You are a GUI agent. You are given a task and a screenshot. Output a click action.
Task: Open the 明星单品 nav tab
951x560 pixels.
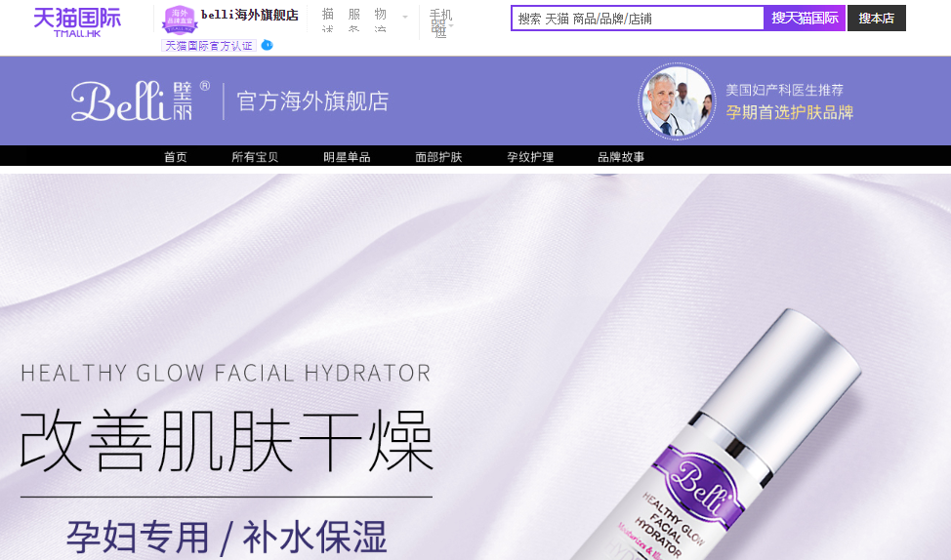coord(347,157)
